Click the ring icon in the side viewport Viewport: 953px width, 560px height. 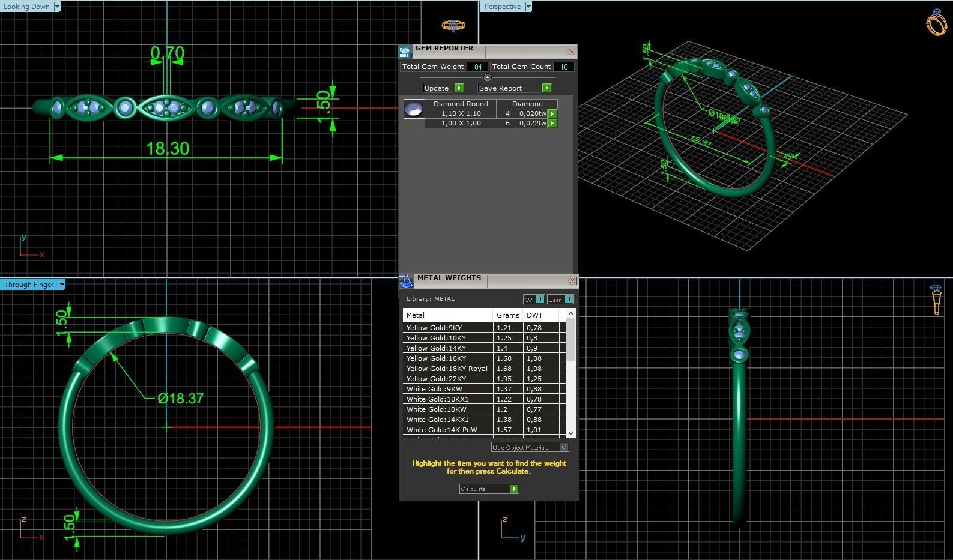[936, 300]
